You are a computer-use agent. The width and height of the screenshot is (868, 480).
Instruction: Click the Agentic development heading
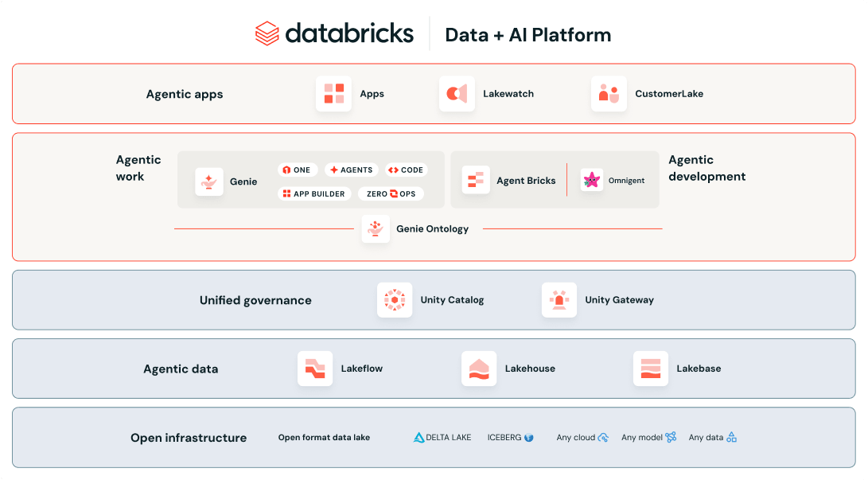[707, 168]
